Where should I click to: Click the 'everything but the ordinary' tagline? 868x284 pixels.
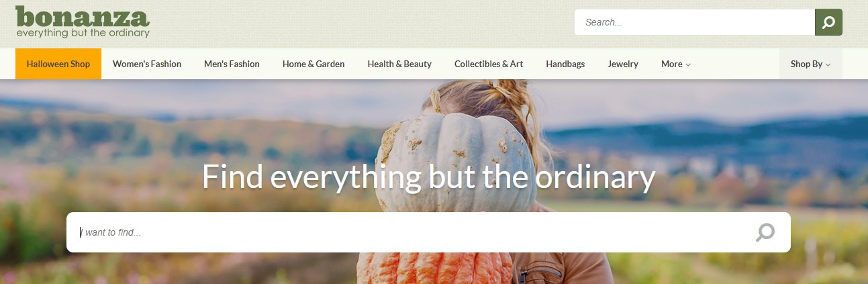tap(83, 33)
